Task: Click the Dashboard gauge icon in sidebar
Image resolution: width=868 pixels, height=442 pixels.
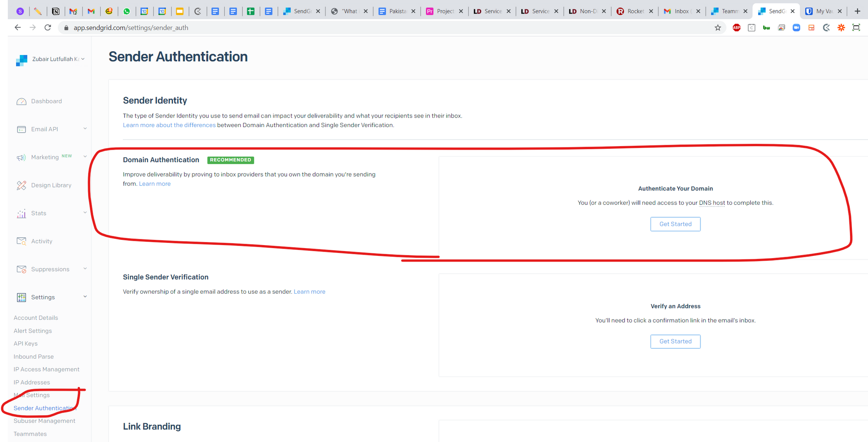Action: tap(21, 101)
